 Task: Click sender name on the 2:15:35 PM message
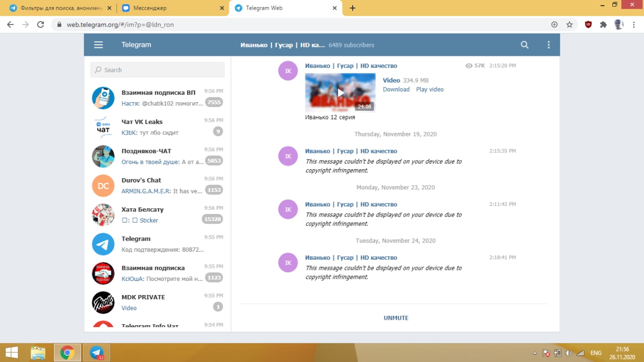click(x=351, y=151)
